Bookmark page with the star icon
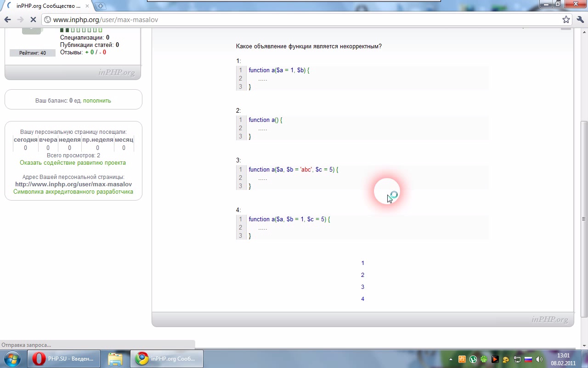The image size is (588, 368). [566, 20]
